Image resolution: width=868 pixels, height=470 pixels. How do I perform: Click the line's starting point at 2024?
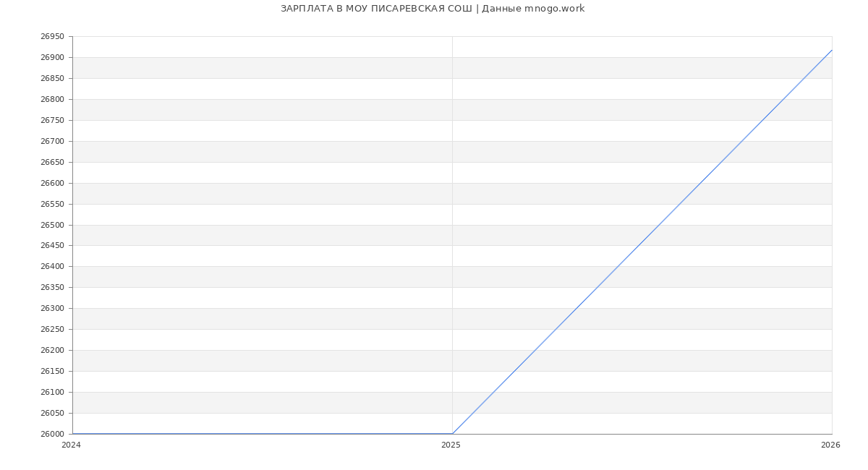point(73,434)
